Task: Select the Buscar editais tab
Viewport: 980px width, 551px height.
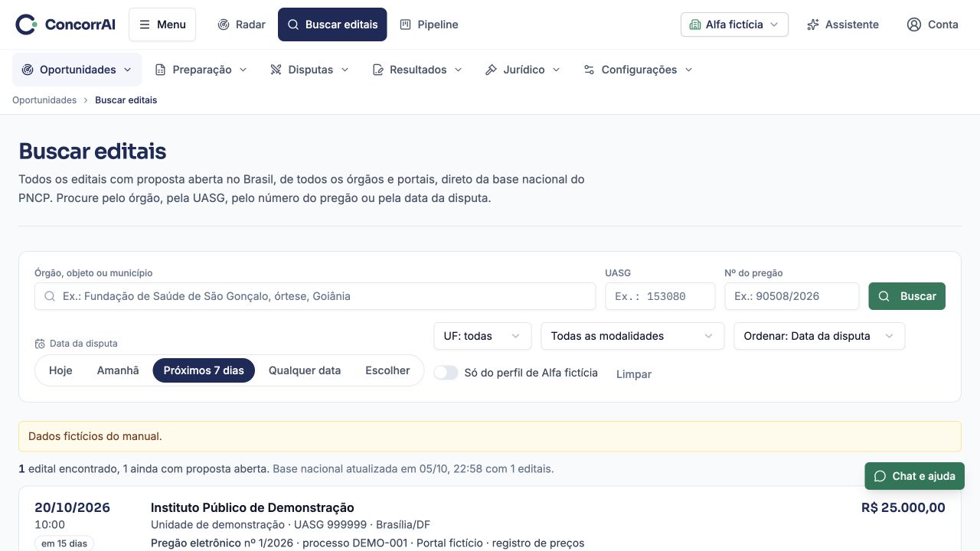Action: [332, 24]
